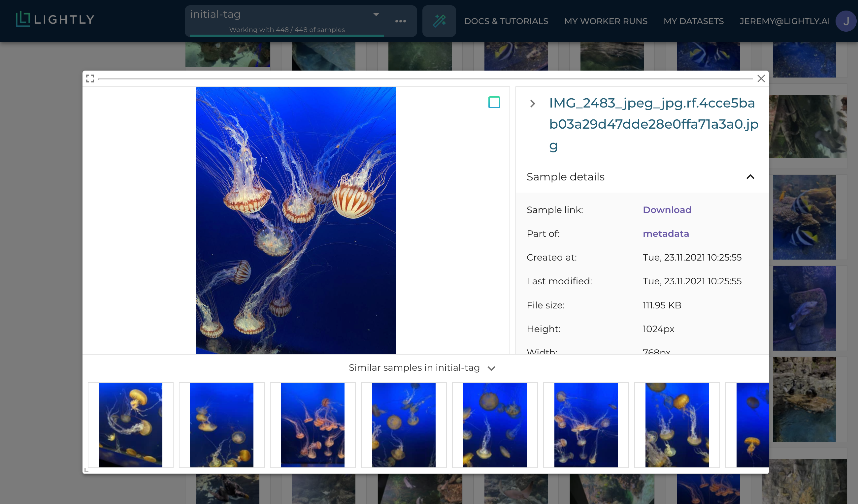Click the resize handle at dialog corner
Viewport: 858px width, 504px height.
[86, 470]
